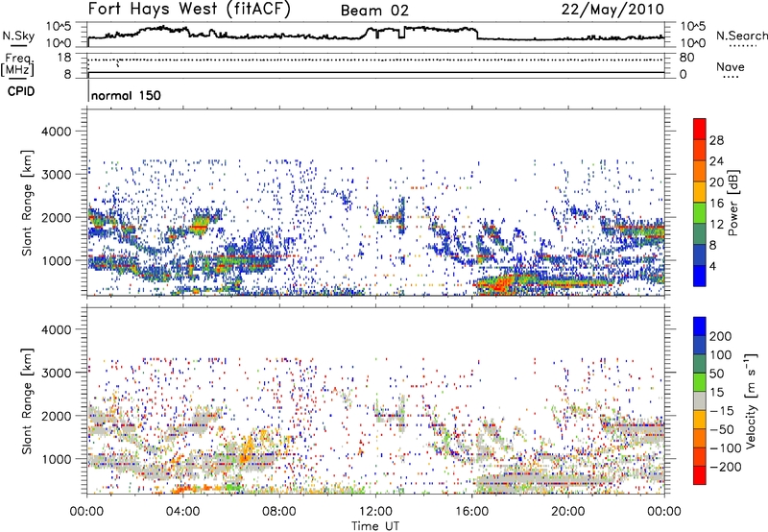768x532 pixels.
Task: Click the '80' tick on the Nave axis
Action: tap(686, 58)
